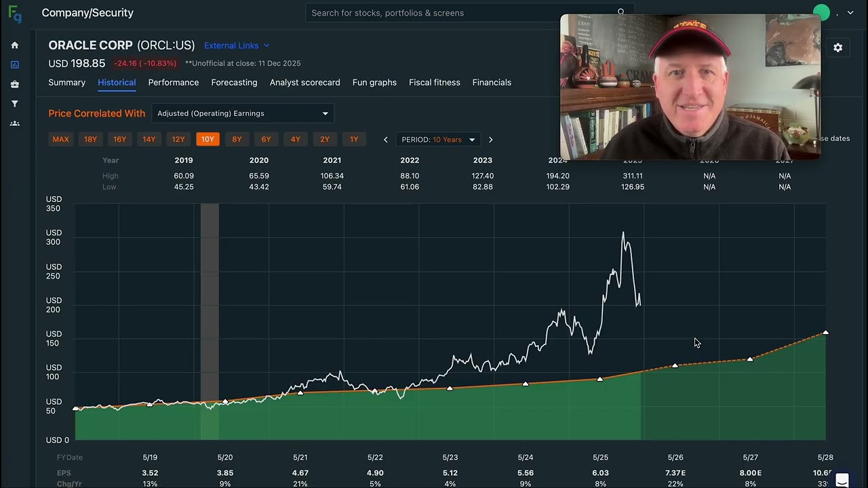The width and height of the screenshot is (868, 488).
Task: Click the 311.11 high value
Action: (632, 176)
